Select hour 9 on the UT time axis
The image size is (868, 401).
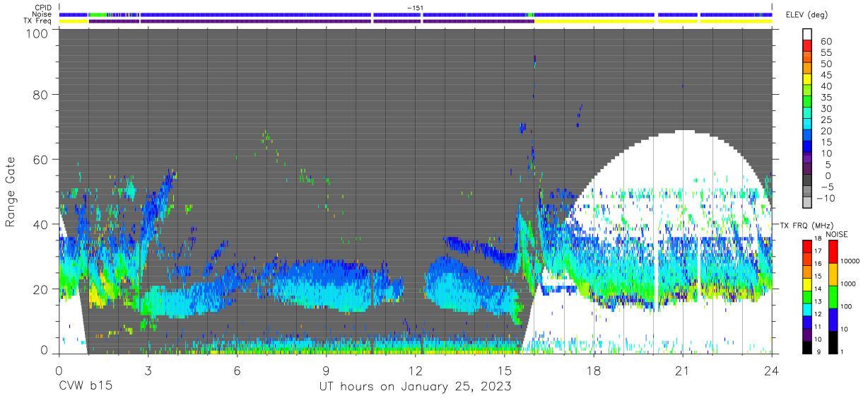[326, 370]
